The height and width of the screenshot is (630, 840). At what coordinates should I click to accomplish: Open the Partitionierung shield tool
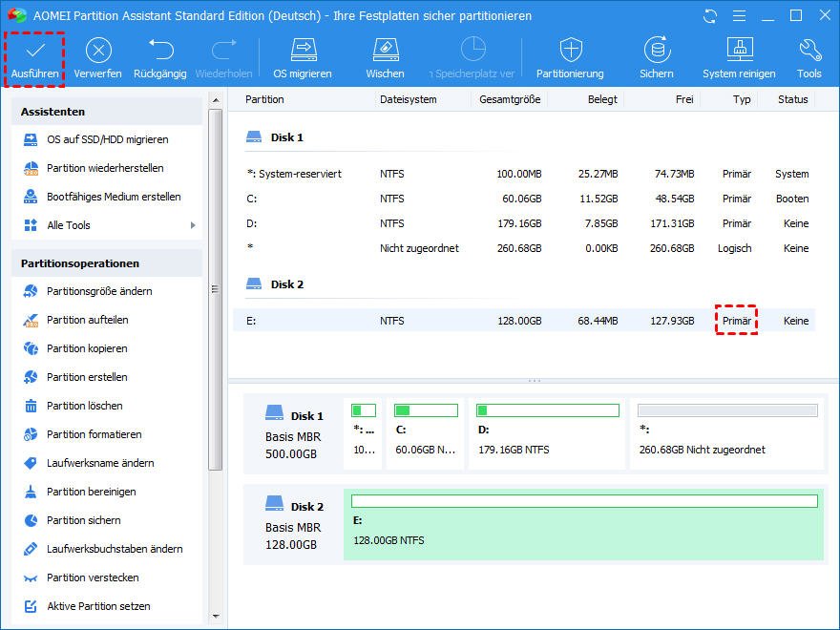coord(570,51)
